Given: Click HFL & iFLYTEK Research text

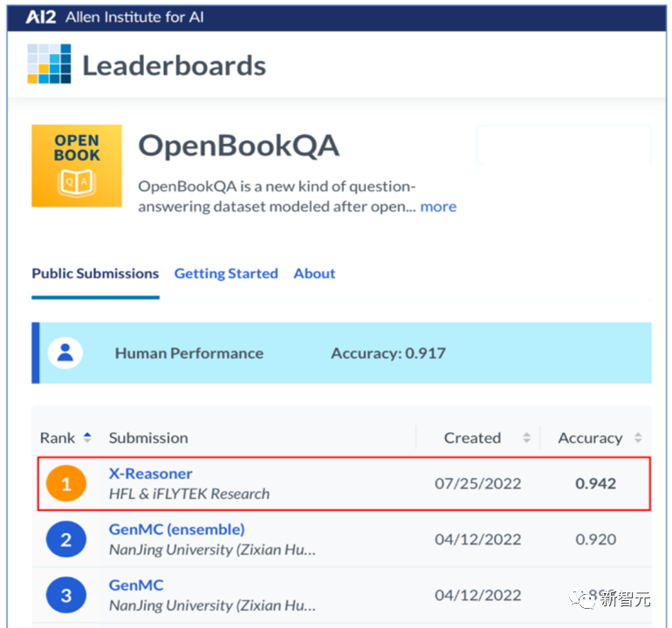Looking at the screenshot, I should (189, 494).
